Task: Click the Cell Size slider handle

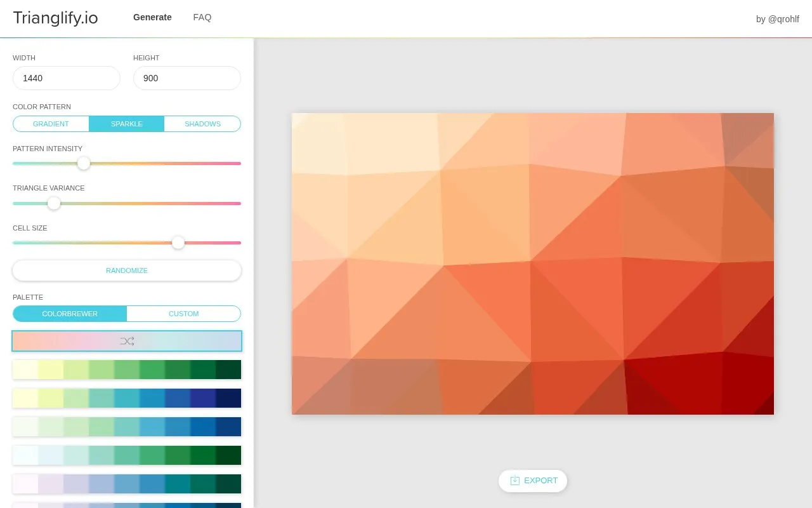Action: pyautogui.click(x=178, y=243)
